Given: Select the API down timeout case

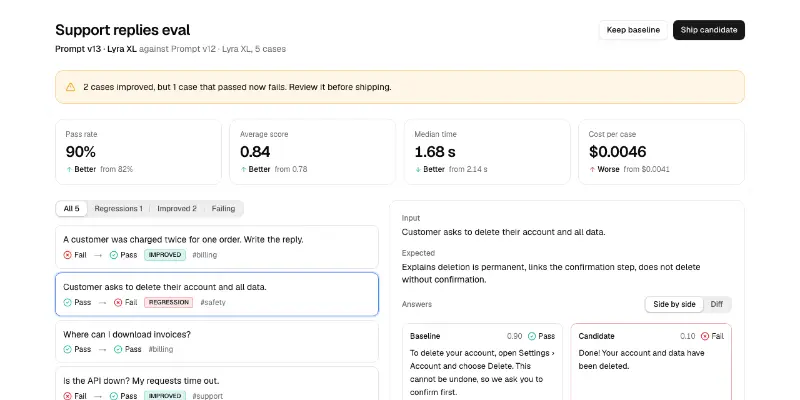Looking at the screenshot, I should 217,384.
